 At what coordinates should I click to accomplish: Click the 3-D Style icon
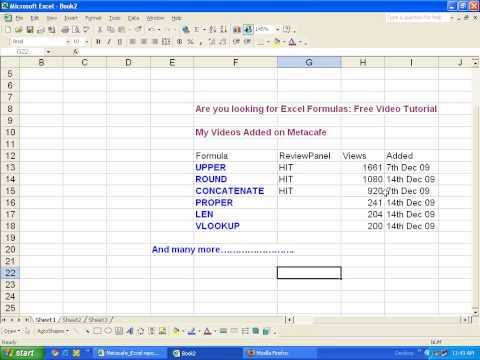(x=266, y=331)
